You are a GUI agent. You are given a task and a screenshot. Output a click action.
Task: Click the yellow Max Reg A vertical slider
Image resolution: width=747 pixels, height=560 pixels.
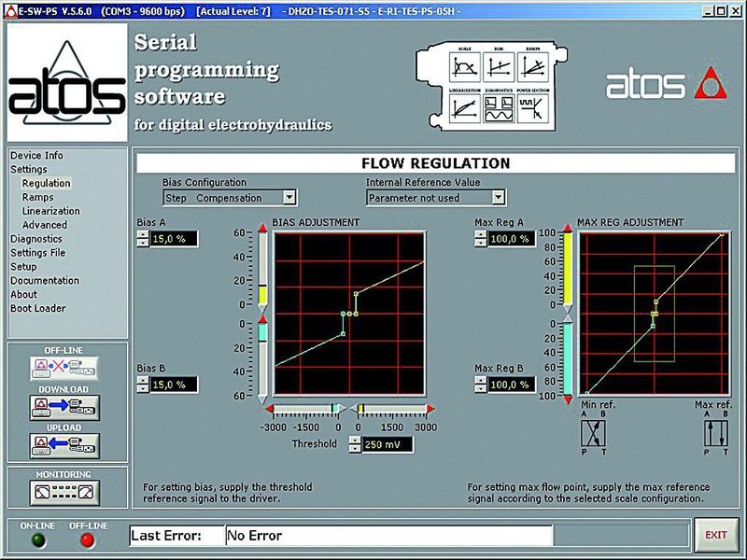[x=568, y=269]
